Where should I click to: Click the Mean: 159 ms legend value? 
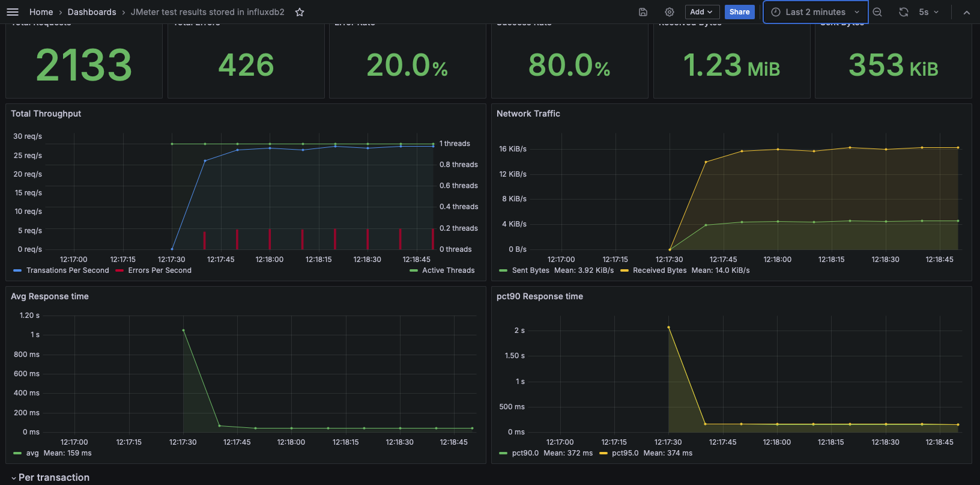68,453
